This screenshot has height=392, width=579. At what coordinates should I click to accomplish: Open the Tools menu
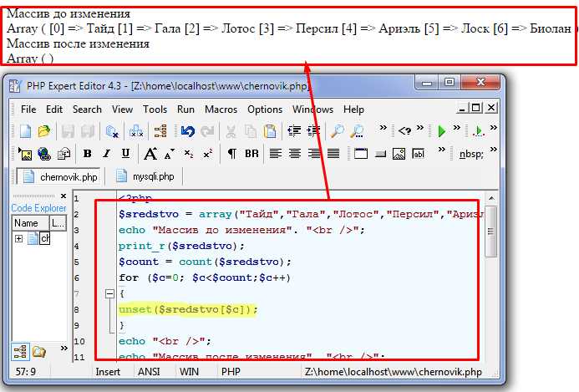tap(155, 109)
